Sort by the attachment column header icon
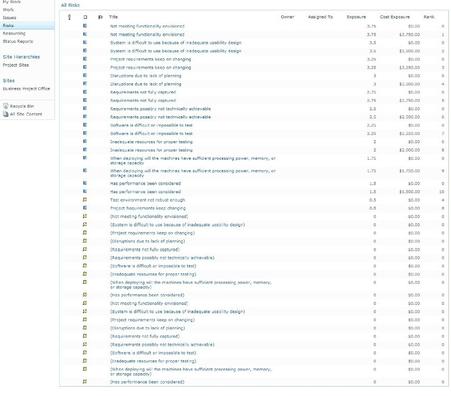Viewport: 451px width, 396px height. pos(69,17)
